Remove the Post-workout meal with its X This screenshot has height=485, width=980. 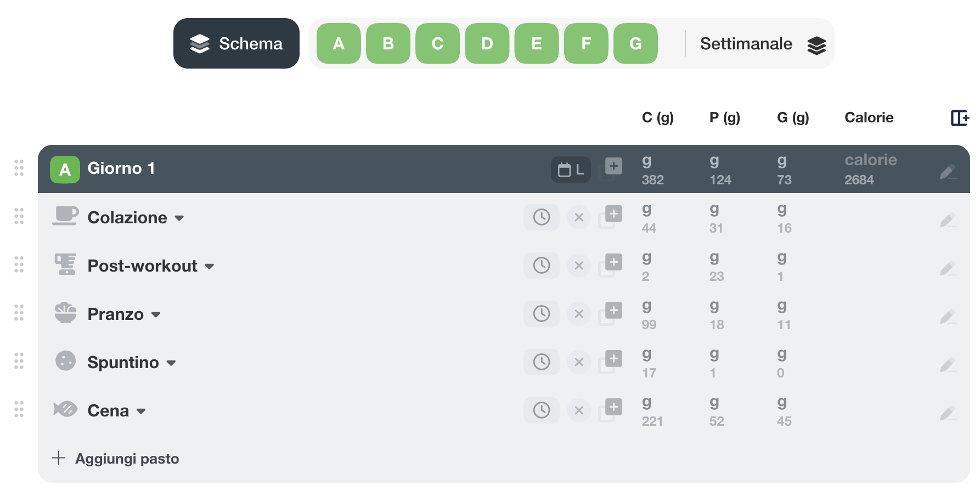pyautogui.click(x=579, y=266)
